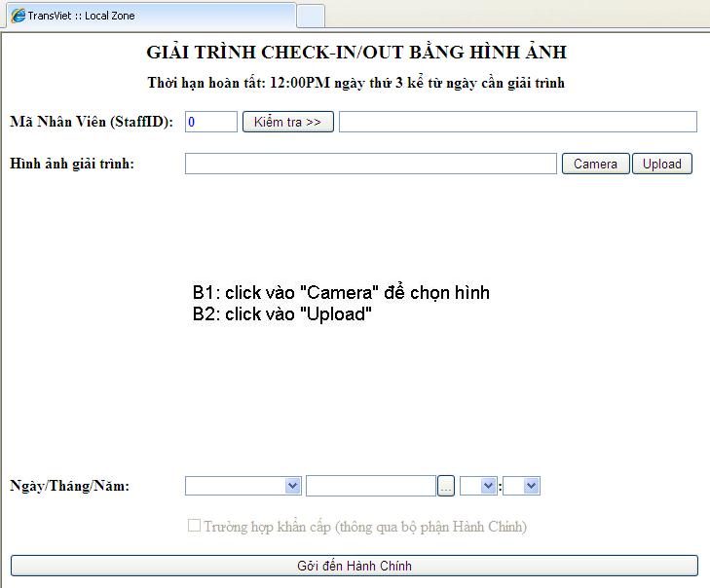Click the StaffID input field
710x588 pixels.
click(211, 122)
